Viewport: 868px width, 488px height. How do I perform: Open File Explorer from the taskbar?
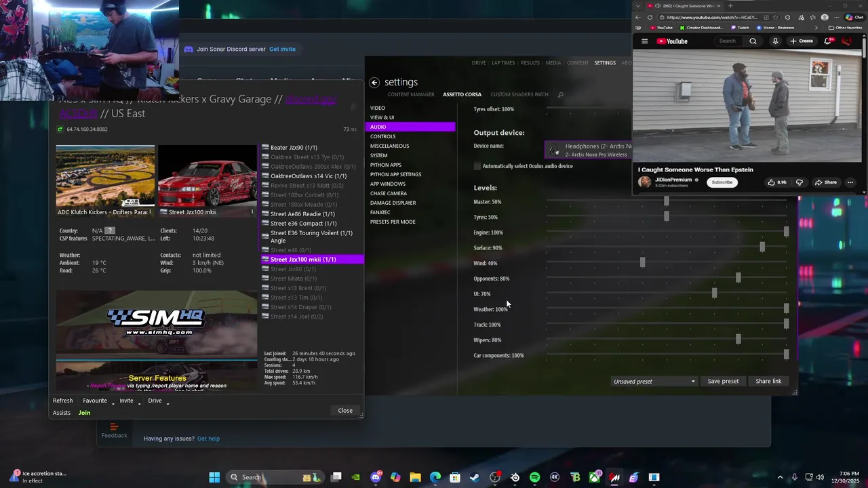coord(415,477)
